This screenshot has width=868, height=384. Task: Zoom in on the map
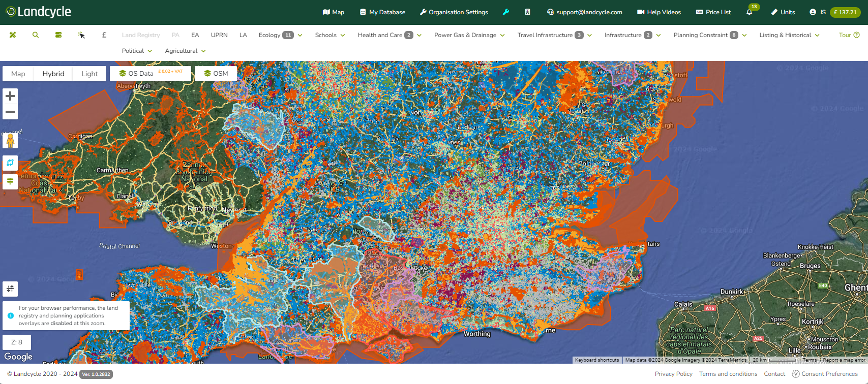(10, 96)
